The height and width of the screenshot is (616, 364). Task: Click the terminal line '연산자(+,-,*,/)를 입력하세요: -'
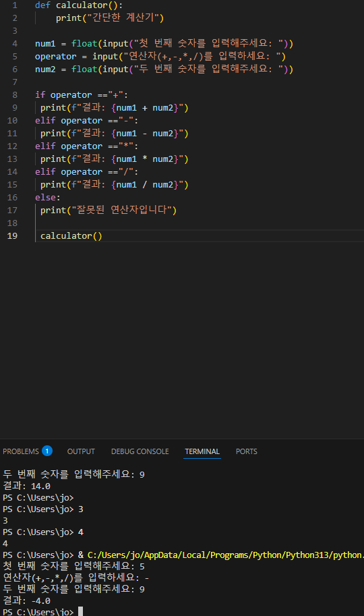click(75, 578)
